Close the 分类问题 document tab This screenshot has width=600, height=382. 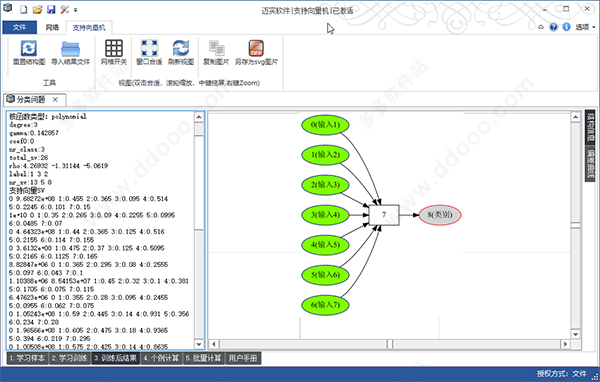(55, 100)
